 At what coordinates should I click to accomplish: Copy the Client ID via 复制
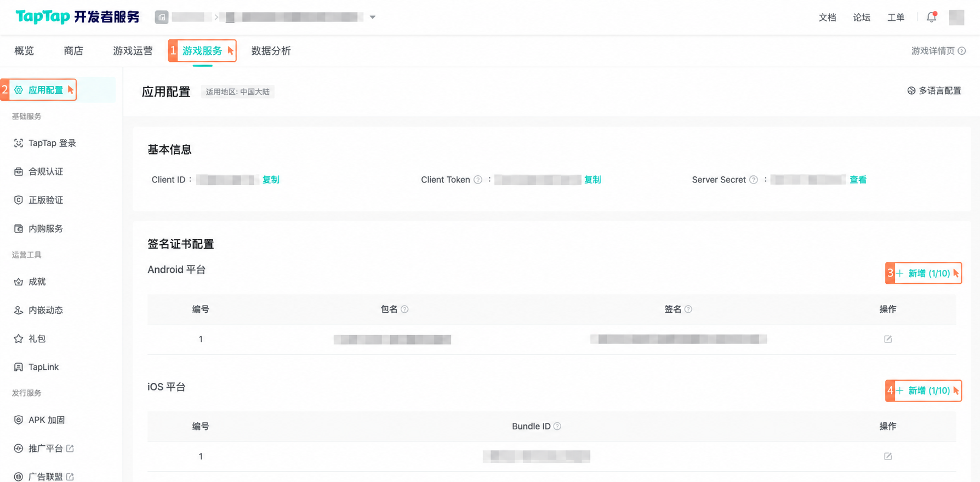[271, 180]
